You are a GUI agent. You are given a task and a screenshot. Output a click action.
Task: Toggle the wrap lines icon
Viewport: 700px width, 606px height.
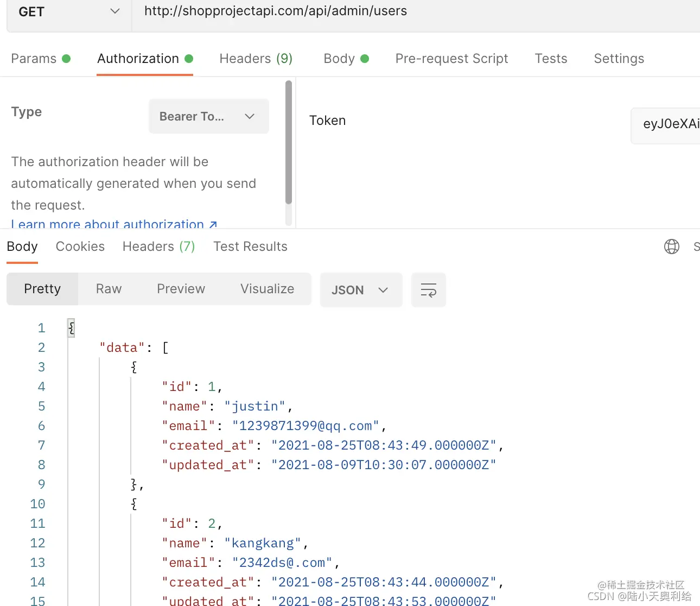(429, 290)
